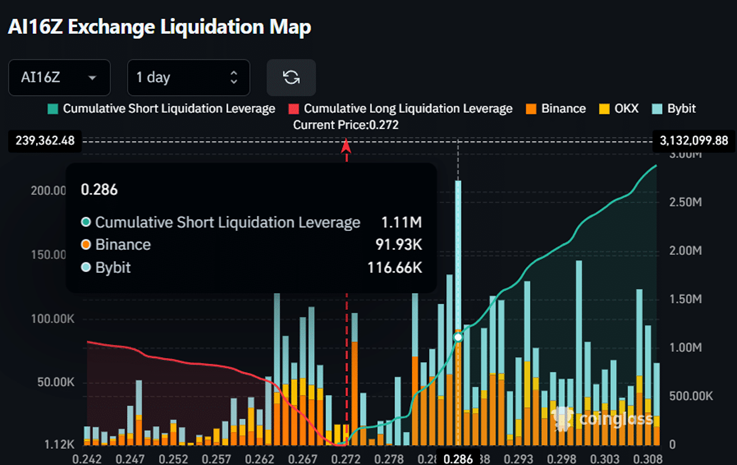The image size is (737, 465).
Task: Click the 3,132,099.88 right axis label
Action: pos(693,141)
